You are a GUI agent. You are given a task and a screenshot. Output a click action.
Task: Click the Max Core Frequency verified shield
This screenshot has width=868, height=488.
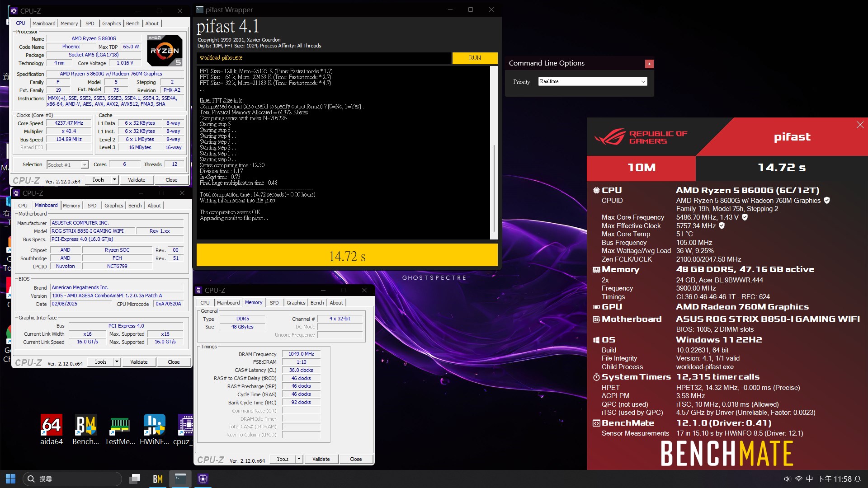pos(745,217)
